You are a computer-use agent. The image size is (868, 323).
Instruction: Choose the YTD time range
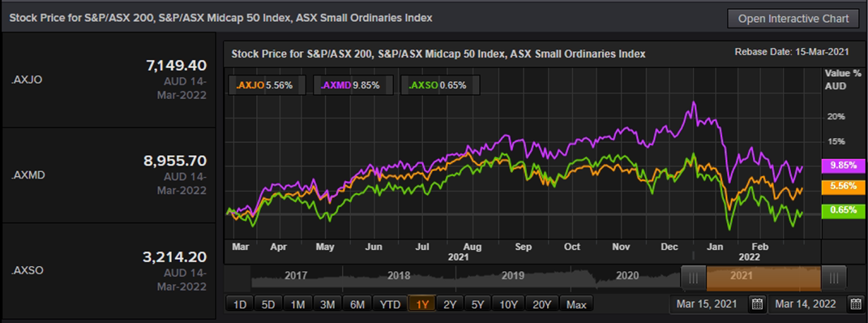tap(390, 304)
